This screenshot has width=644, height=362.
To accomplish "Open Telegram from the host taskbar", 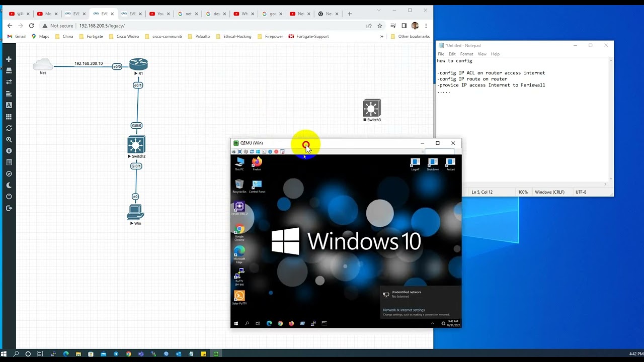I will coord(116,354).
